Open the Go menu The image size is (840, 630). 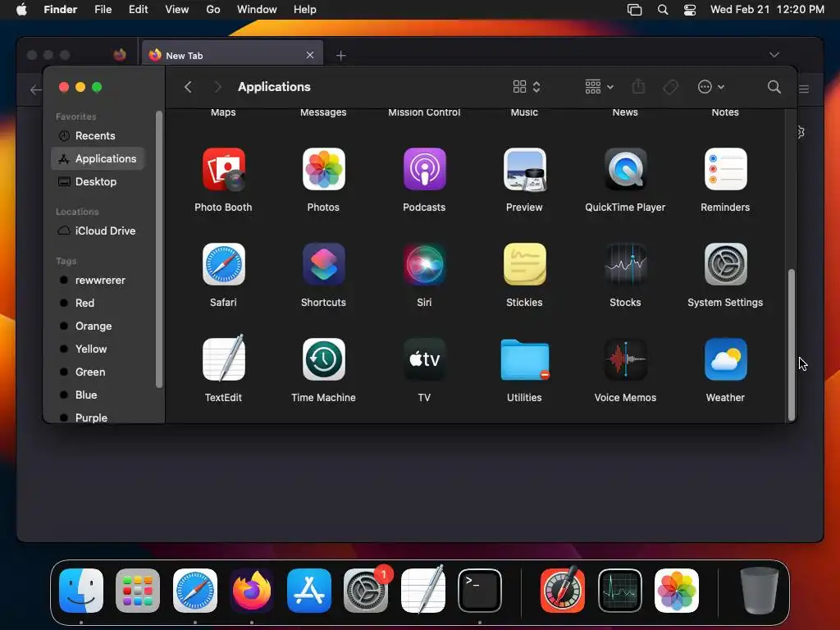[213, 10]
